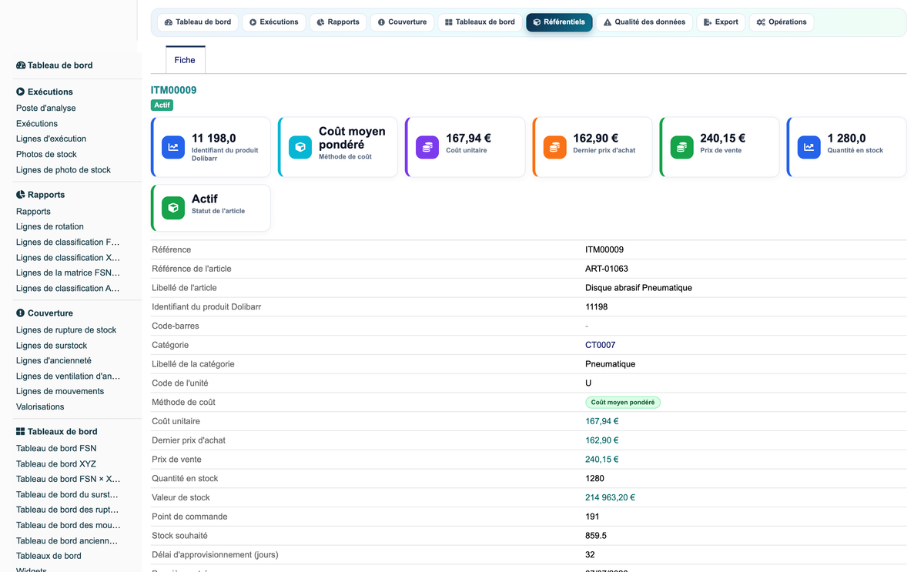924x572 pixels.
Task: Click the chart icon on Identifiant du produit card
Action: [173, 147]
